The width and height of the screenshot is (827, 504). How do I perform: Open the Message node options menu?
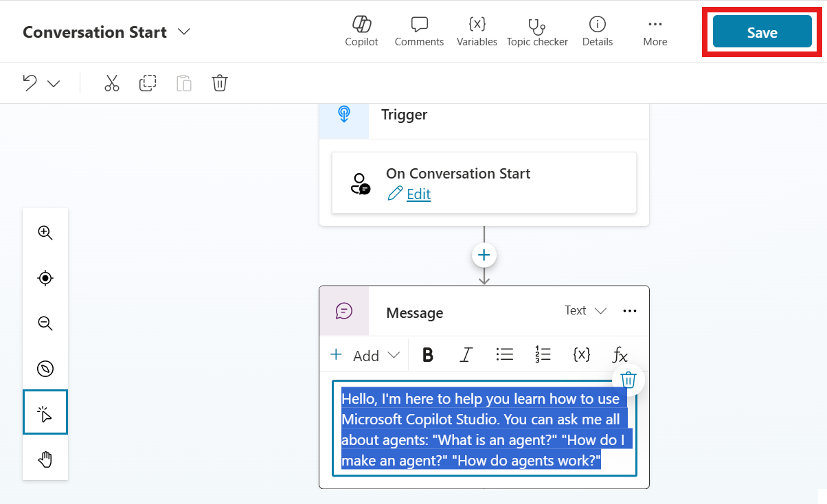pyautogui.click(x=629, y=311)
